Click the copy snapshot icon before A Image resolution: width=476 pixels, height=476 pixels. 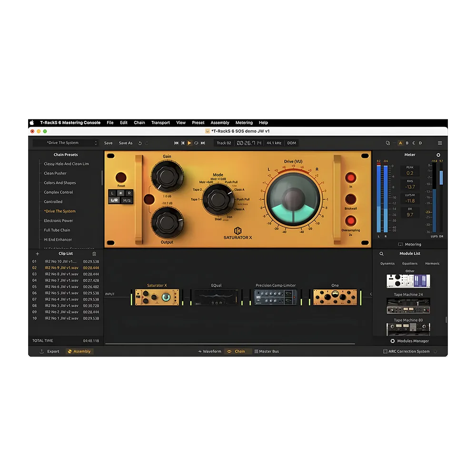click(387, 143)
